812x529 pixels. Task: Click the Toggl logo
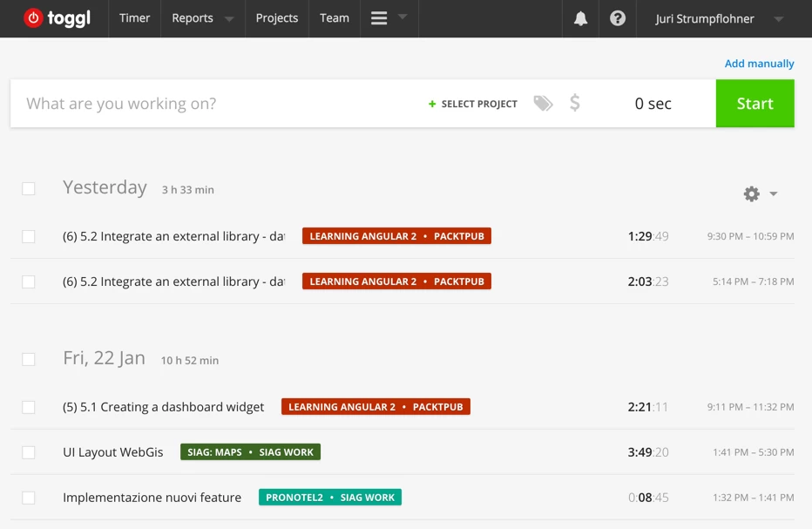[58, 18]
